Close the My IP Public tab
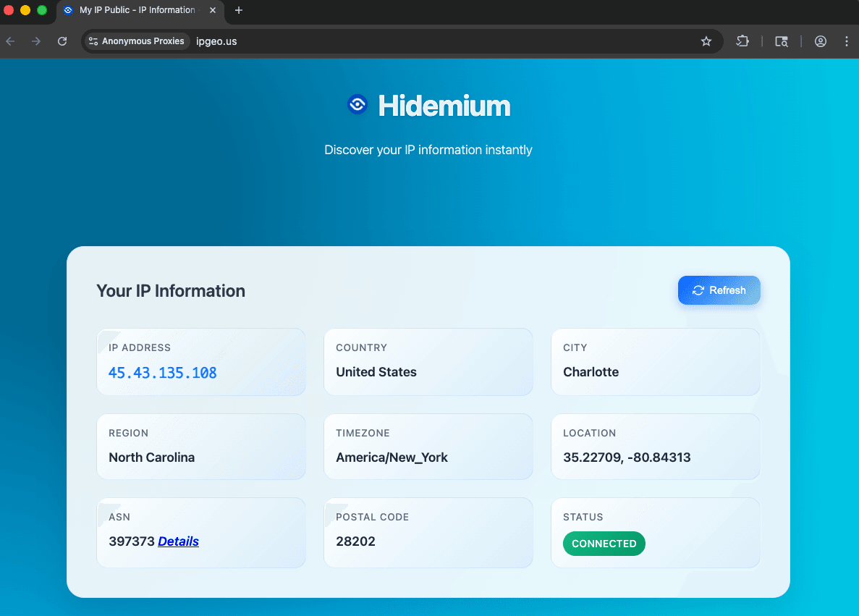The height and width of the screenshot is (616, 859). pos(212,10)
